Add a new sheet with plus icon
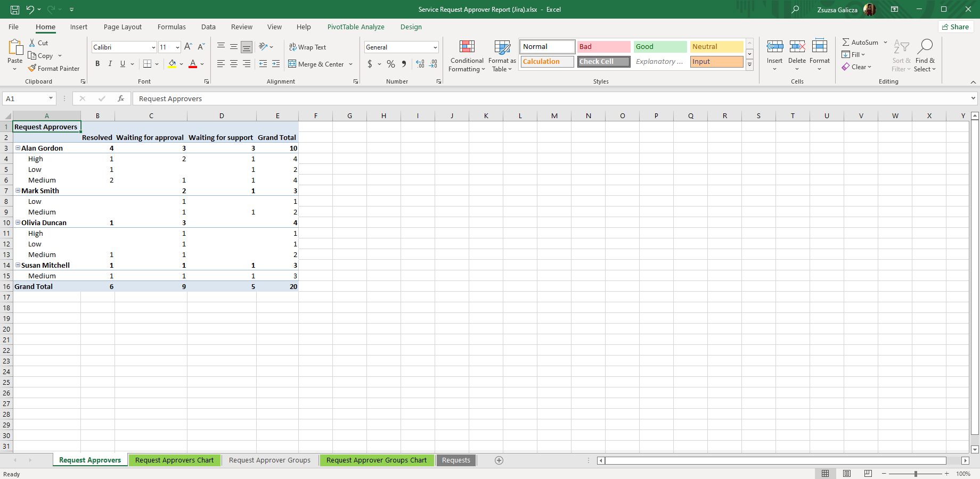Image resolution: width=980 pixels, height=479 pixels. [x=499, y=460]
